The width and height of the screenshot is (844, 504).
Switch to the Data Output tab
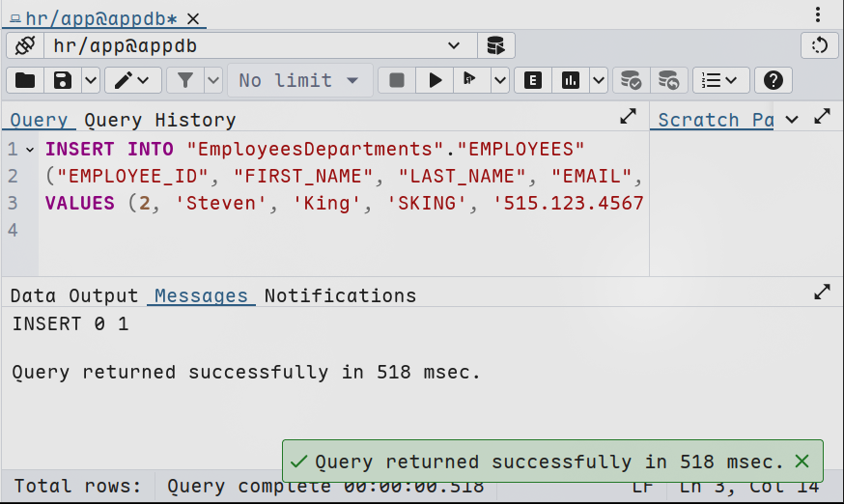(x=74, y=295)
